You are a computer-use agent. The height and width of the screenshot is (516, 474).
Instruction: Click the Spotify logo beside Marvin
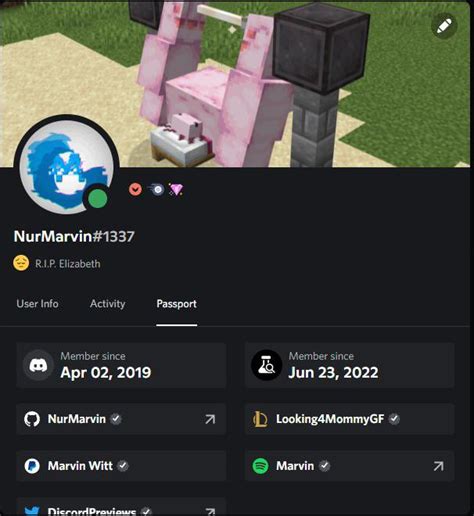tap(260, 466)
